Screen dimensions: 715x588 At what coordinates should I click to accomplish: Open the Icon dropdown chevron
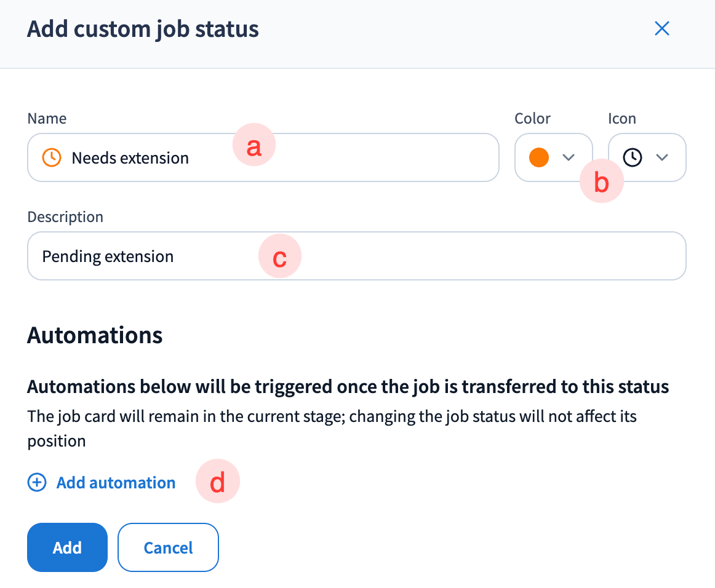(662, 158)
